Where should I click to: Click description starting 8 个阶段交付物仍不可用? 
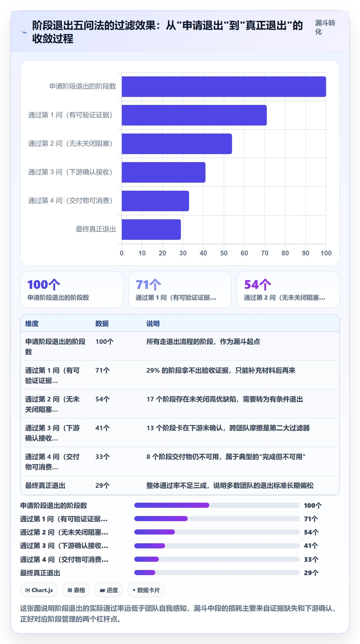click(x=226, y=457)
